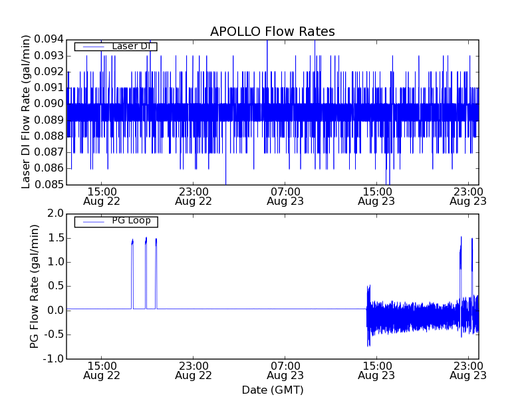
Task: Click the PG Flow Rate y-axis label
Action: [35, 286]
